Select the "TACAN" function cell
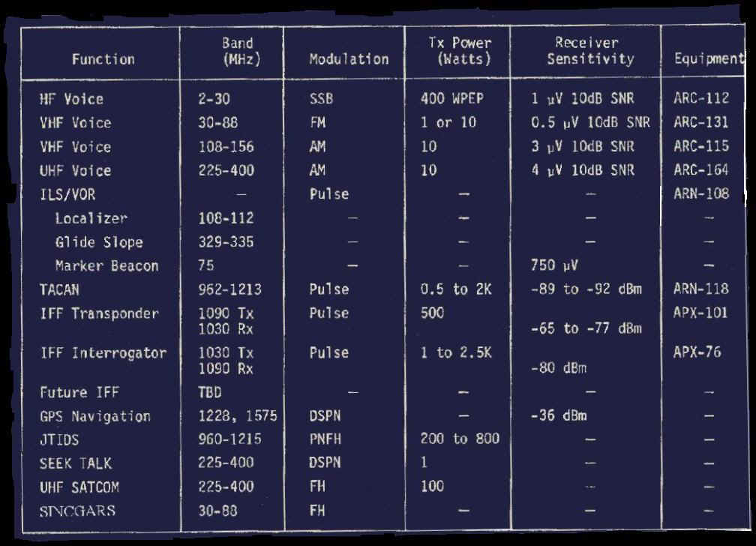The height and width of the screenshot is (546, 756). (59, 290)
